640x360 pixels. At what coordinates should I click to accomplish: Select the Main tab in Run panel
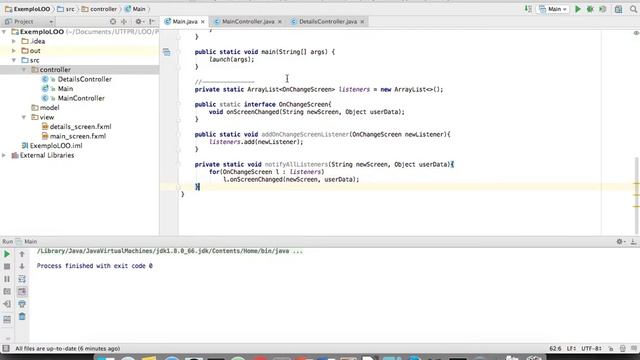coord(27,242)
